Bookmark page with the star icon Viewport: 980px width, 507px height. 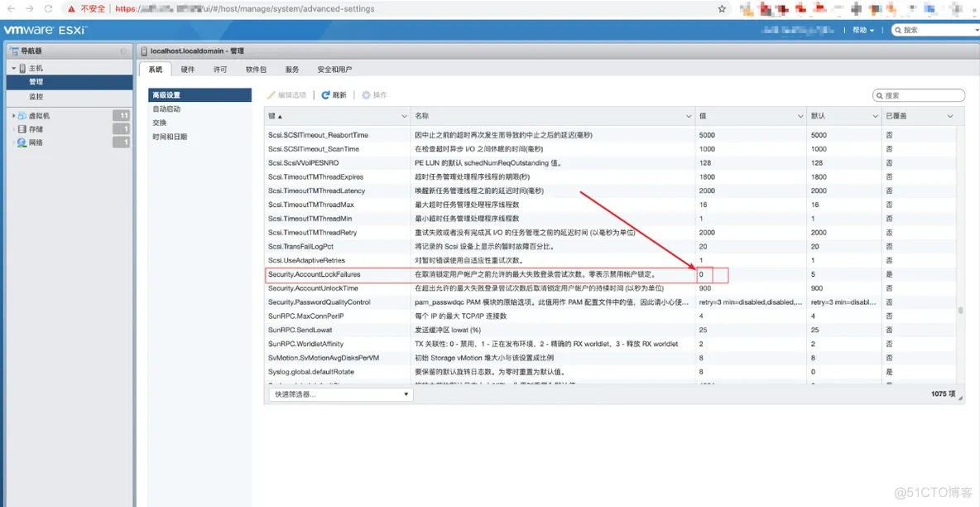[x=722, y=9]
